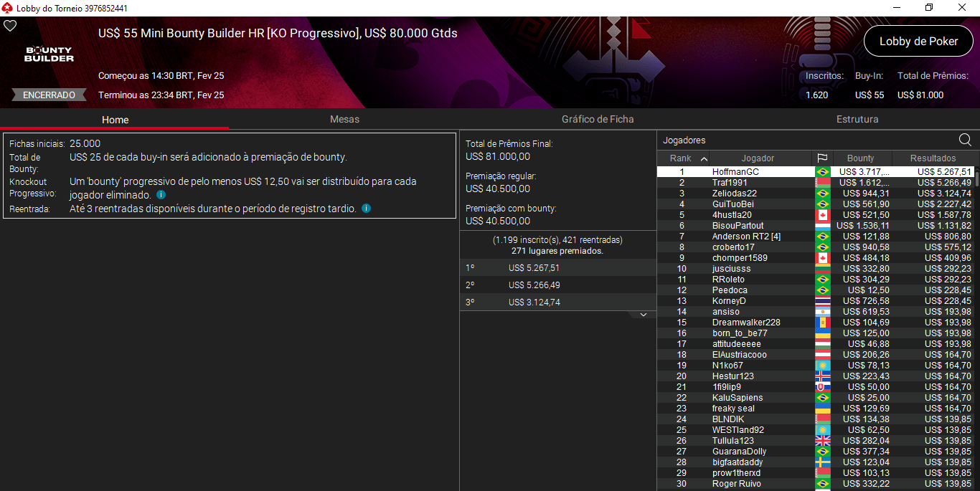Screen dimensions: 980x491
Task: Click the Canada flag beside 4hustla20
Action: click(822, 214)
